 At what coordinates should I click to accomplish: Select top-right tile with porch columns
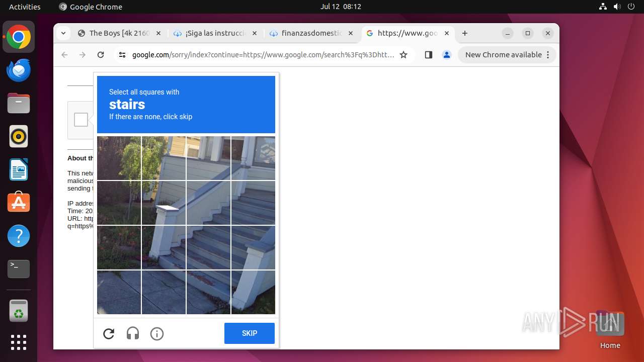[253, 158]
